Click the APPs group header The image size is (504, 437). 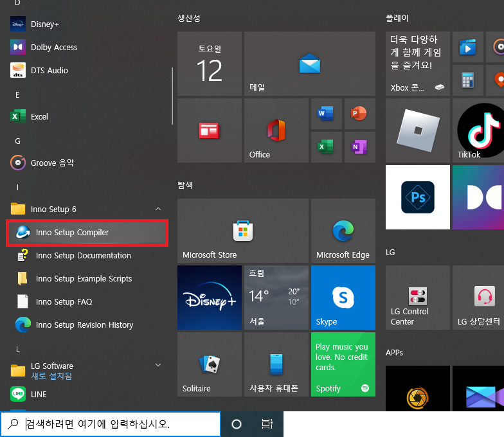click(x=395, y=352)
